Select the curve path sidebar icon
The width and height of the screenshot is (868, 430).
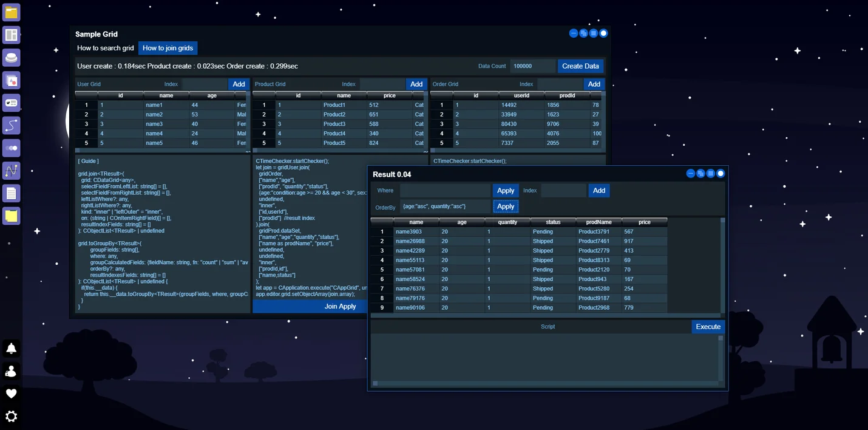click(x=12, y=126)
